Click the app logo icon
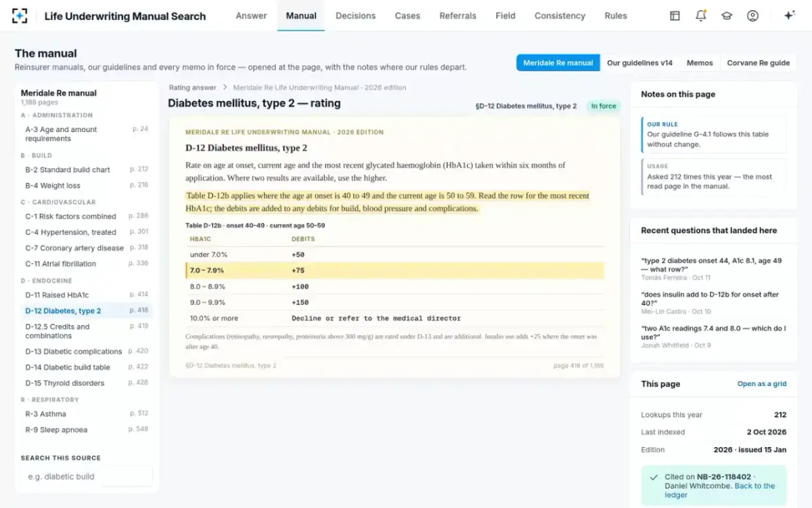The height and width of the screenshot is (508, 812). [x=20, y=16]
